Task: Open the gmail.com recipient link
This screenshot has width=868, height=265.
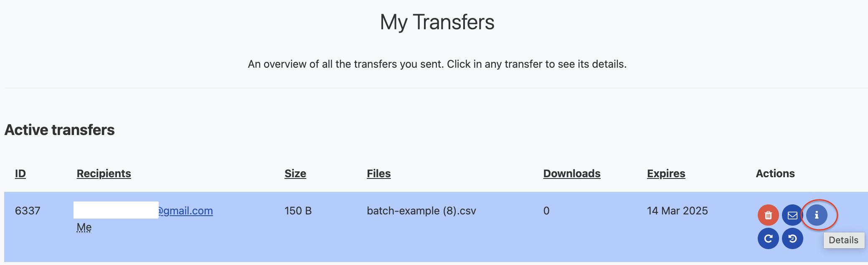Action: pyautogui.click(x=185, y=211)
